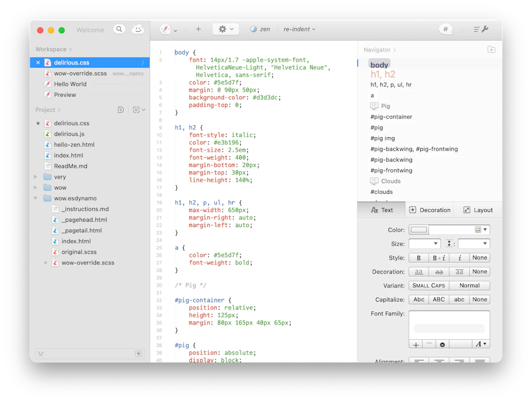Set Capitalize to abc lowercase
Viewport: 532px width, 402px height.
pos(459,300)
